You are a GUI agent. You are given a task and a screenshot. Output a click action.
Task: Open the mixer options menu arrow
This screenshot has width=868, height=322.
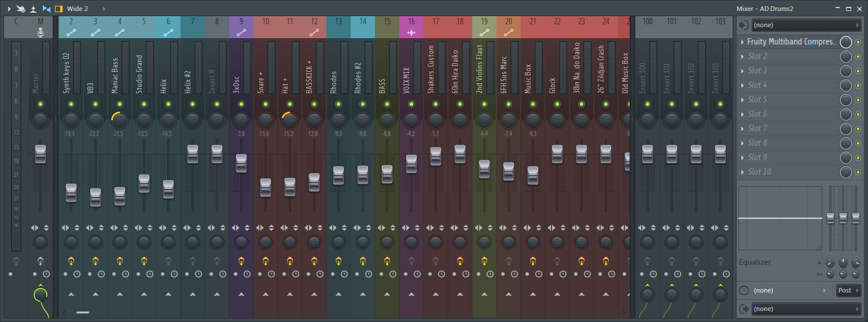[9, 9]
